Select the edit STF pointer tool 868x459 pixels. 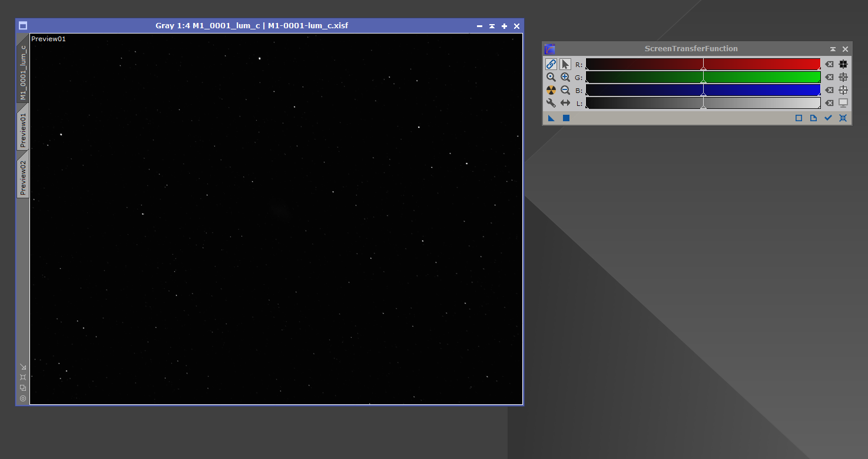point(565,64)
